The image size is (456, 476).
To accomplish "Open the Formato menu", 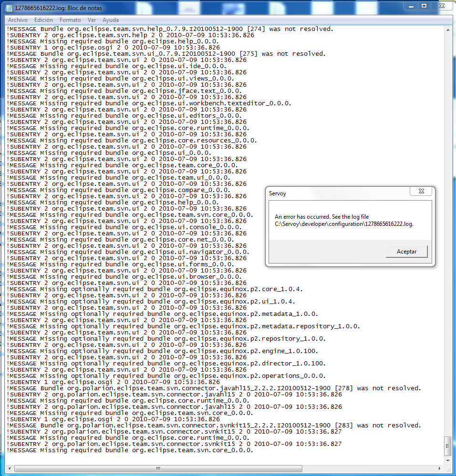I will point(70,20).
